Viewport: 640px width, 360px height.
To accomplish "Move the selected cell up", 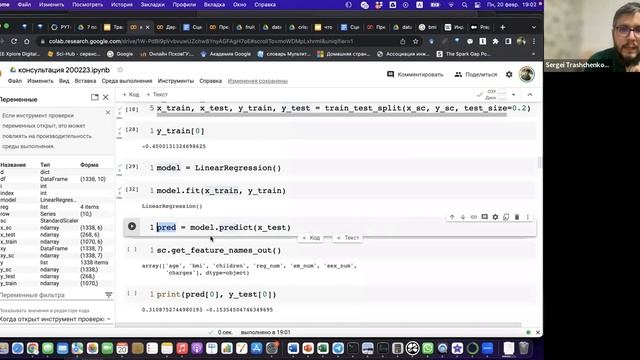I will 452,217.
